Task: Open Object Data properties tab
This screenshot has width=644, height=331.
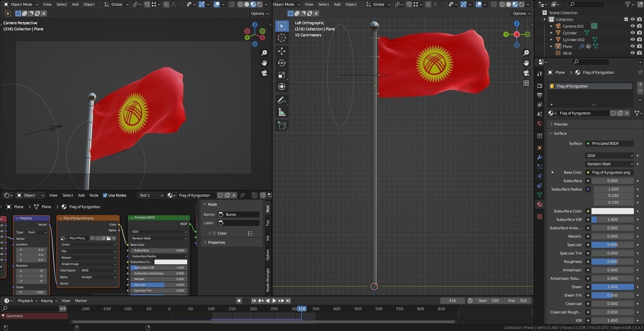Action: tap(540, 195)
